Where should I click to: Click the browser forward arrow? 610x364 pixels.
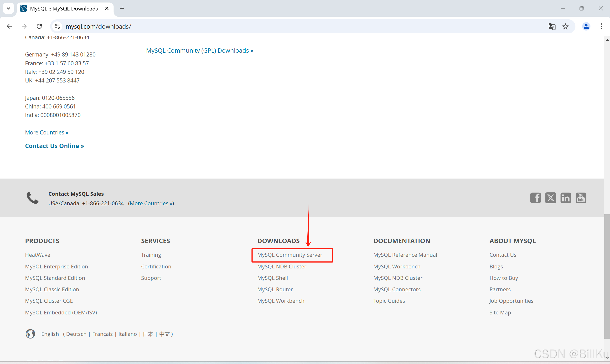[x=24, y=26]
